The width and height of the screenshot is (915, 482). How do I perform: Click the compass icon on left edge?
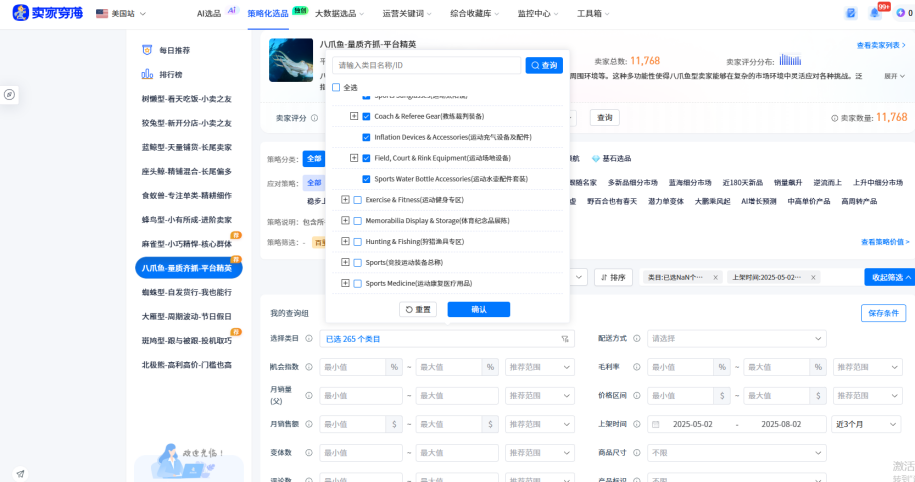click(9, 95)
